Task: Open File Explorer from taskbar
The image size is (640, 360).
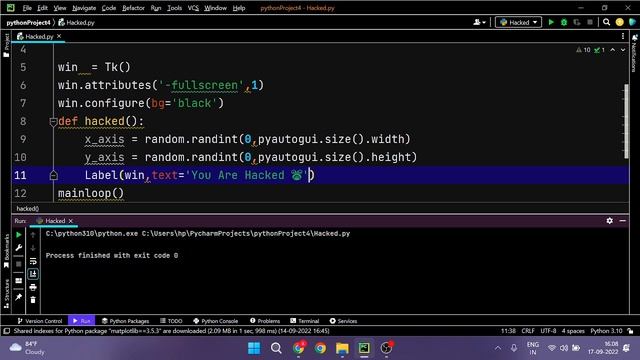Action: click(342, 348)
